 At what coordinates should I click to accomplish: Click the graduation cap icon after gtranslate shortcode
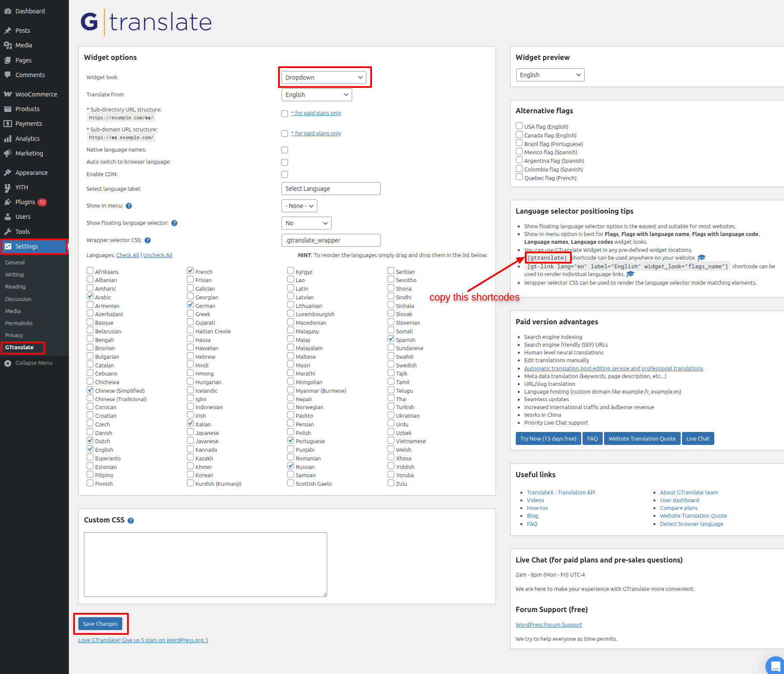tap(702, 258)
